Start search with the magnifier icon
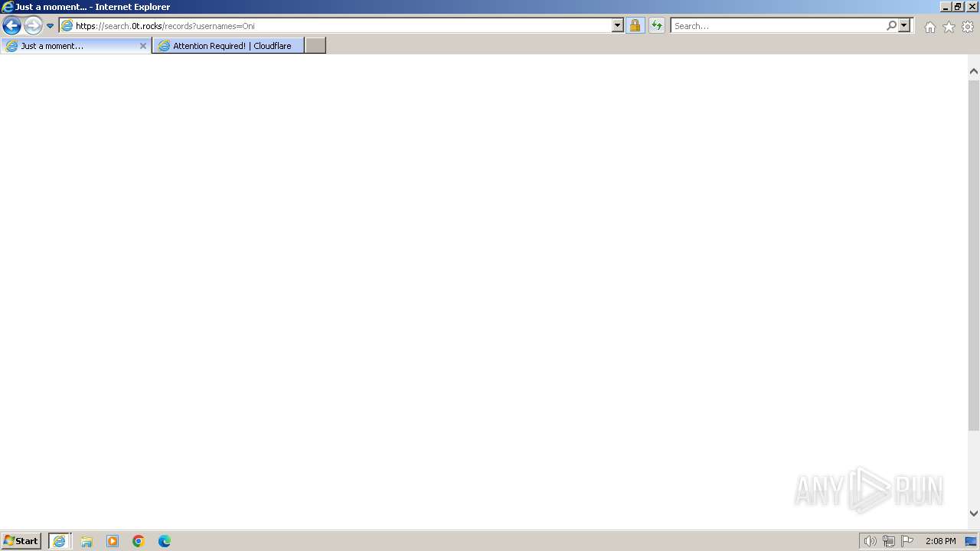Viewport: 980px width, 551px height. 891,25
